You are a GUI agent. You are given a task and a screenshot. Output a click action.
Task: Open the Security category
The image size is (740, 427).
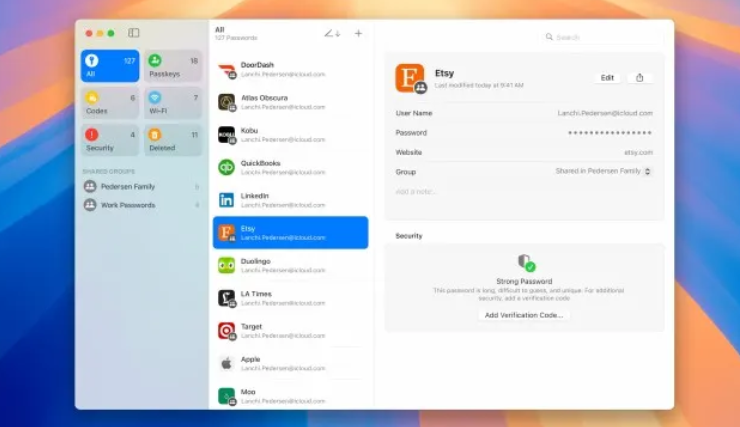click(110, 140)
